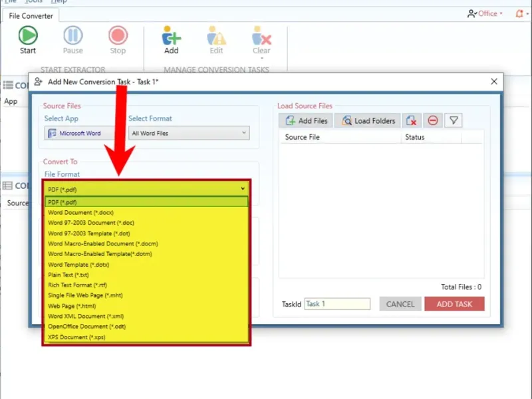Viewport: 532px width, 399px height.
Task: Click the red Stop icon
Action: click(x=118, y=35)
